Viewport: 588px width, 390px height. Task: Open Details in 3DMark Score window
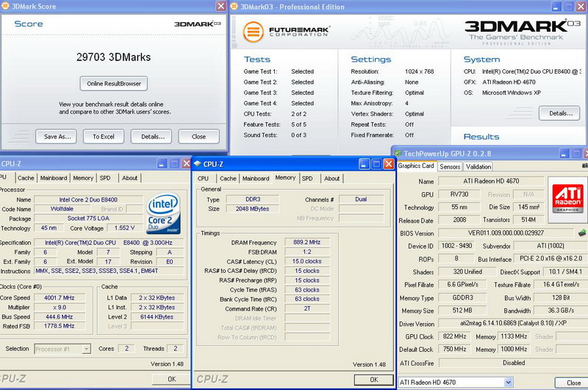click(x=152, y=137)
